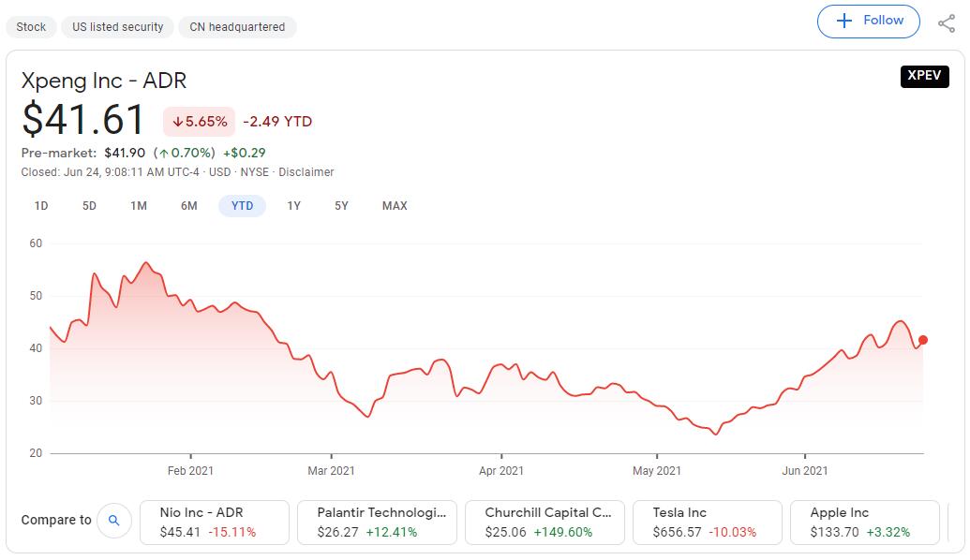
Task: Click the Follow button
Action: (x=869, y=21)
